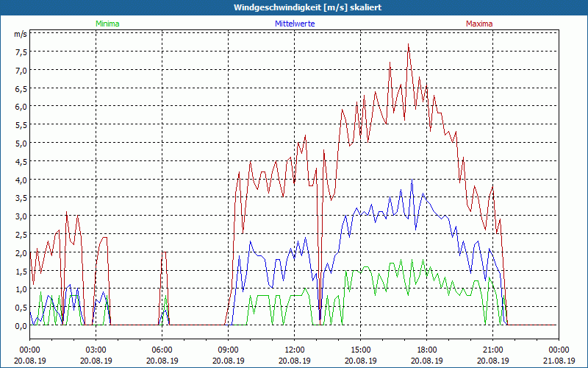Click the "12:00" time label
588x368 pixels.
pyautogui.click(x=295, y=350)
